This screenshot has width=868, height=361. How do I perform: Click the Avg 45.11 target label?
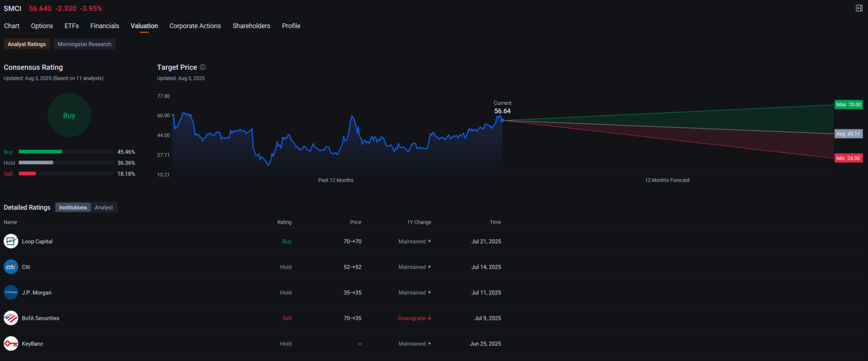click(x=848, y=134)
